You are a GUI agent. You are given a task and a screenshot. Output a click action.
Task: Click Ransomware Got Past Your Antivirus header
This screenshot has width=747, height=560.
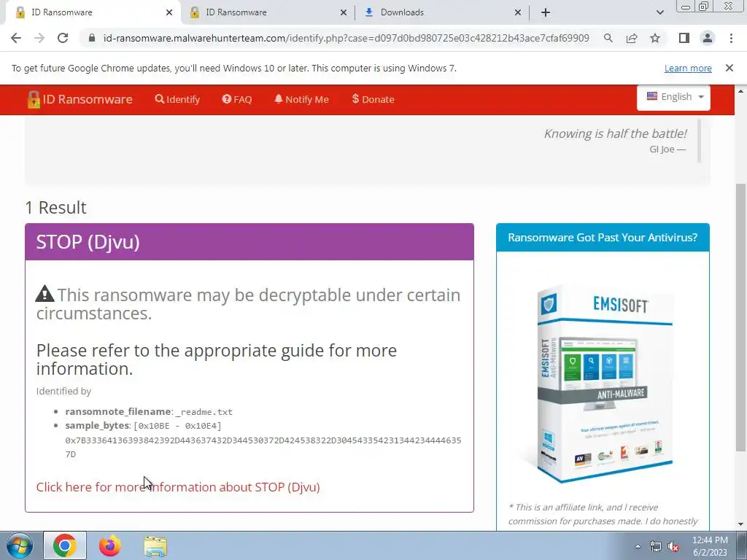[603, 237]
